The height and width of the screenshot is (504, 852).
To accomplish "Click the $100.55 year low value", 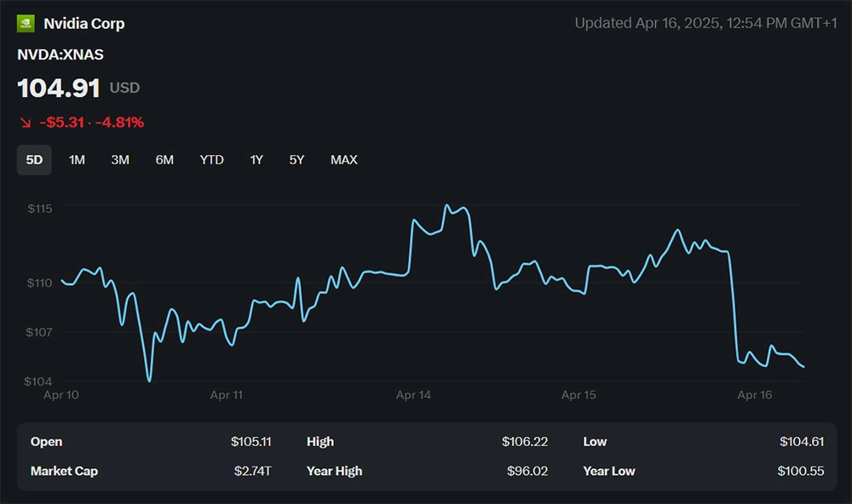I will [801, 471].
